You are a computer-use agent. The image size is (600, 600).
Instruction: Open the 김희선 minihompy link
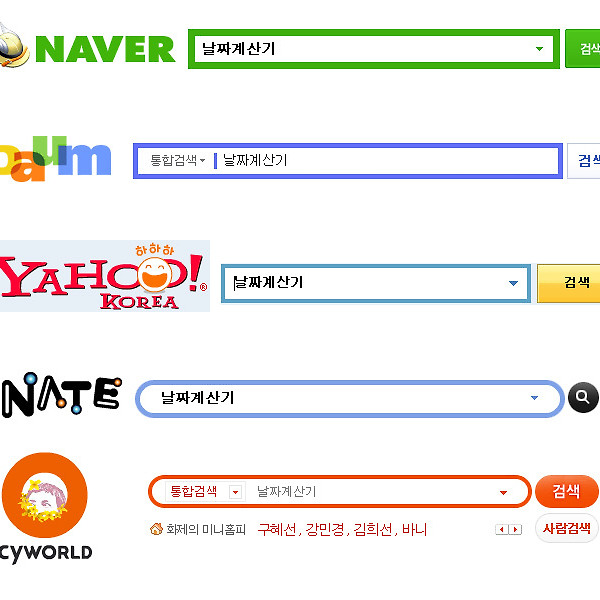coord(373,530)
